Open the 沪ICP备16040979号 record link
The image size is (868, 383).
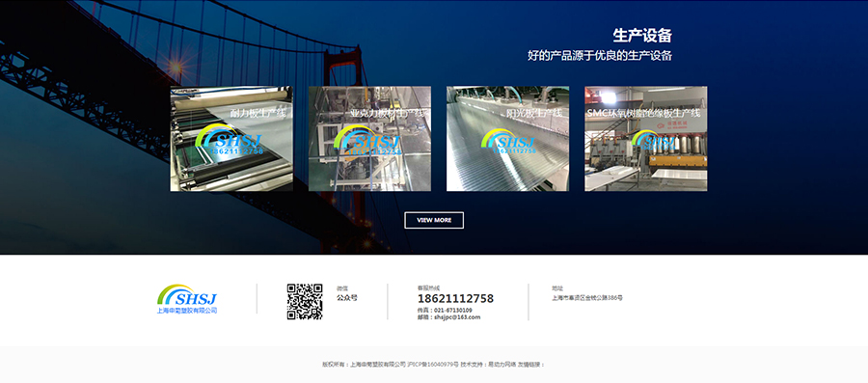pos(433,365)
